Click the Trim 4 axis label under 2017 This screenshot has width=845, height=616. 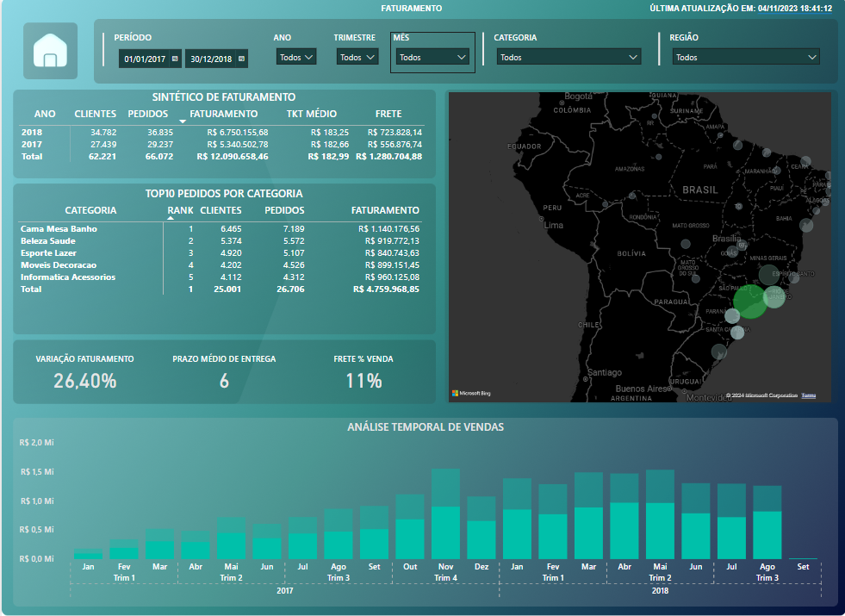[x=445, y=578]
